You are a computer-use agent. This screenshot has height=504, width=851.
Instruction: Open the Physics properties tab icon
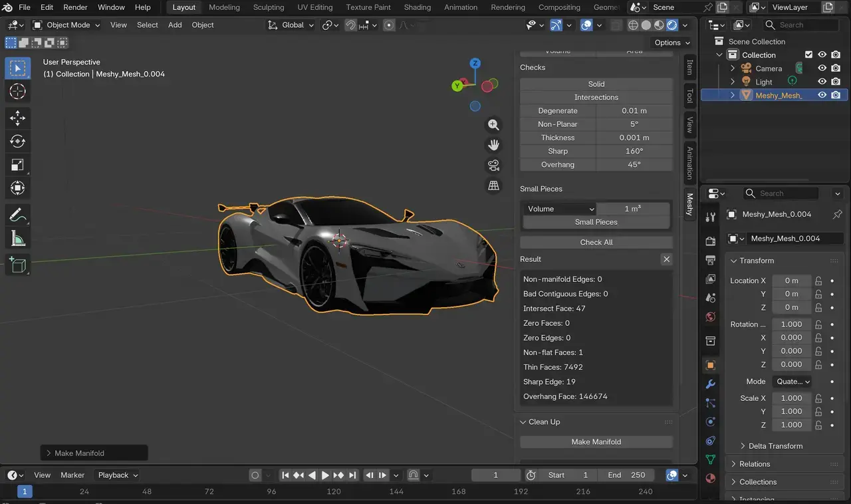click(x=710, y=422)
